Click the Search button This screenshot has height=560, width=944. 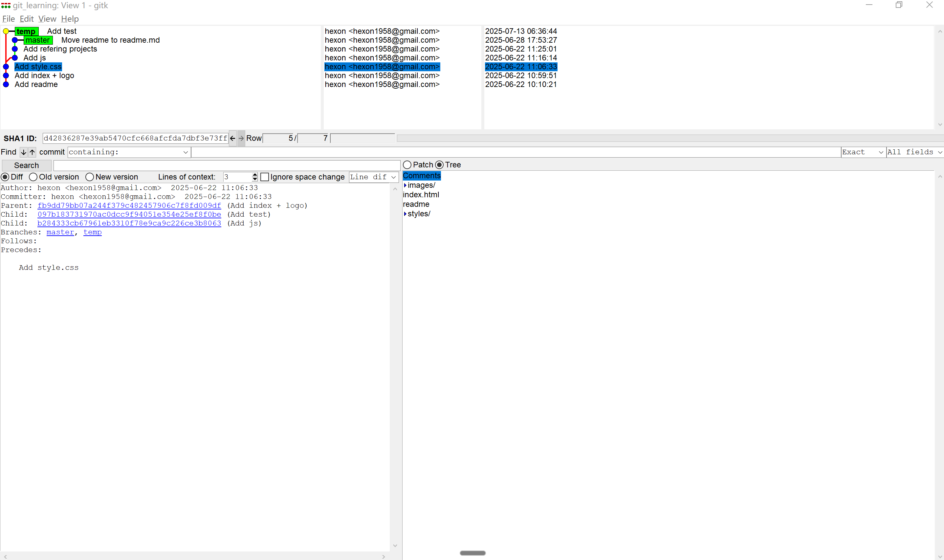pyautogui.click(x=26, y=165)
